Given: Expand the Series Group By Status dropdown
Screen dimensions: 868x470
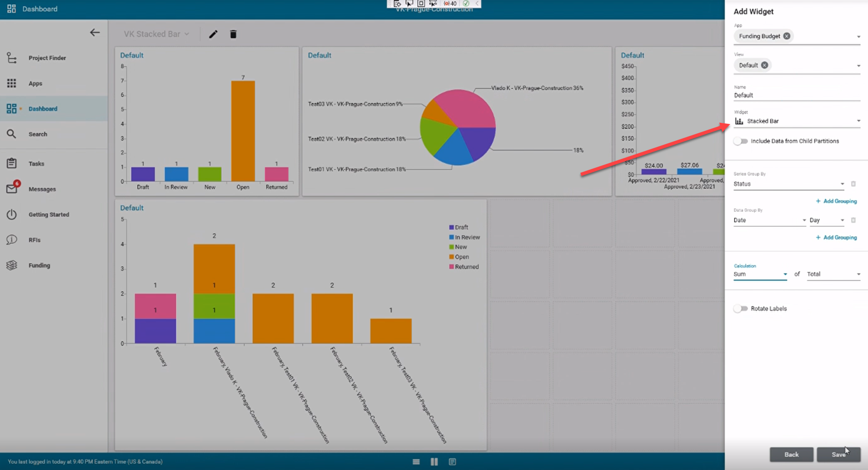Looking at the screenshot, I should click(x=788, y=184).
